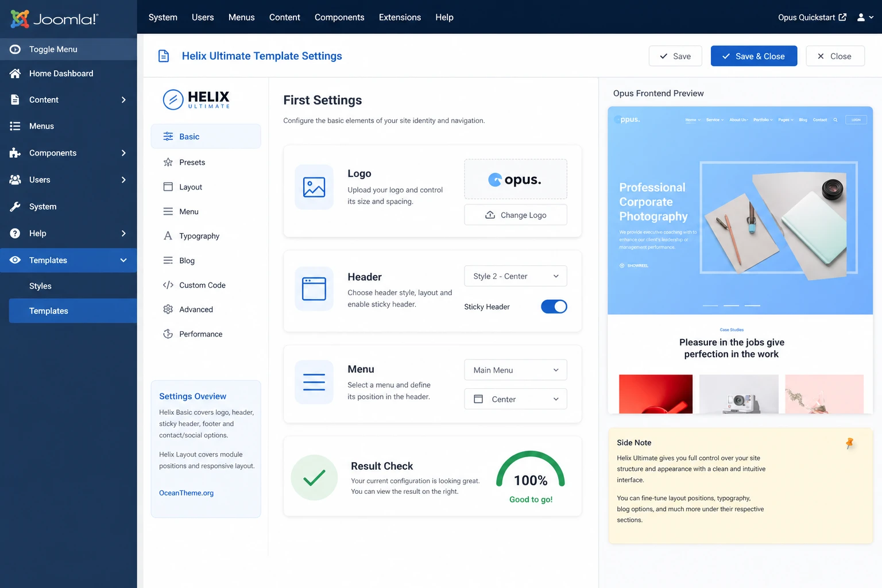Screen dimensions: 882x588
Task: Click the Components puzzle icon
Action: point(16,153)
